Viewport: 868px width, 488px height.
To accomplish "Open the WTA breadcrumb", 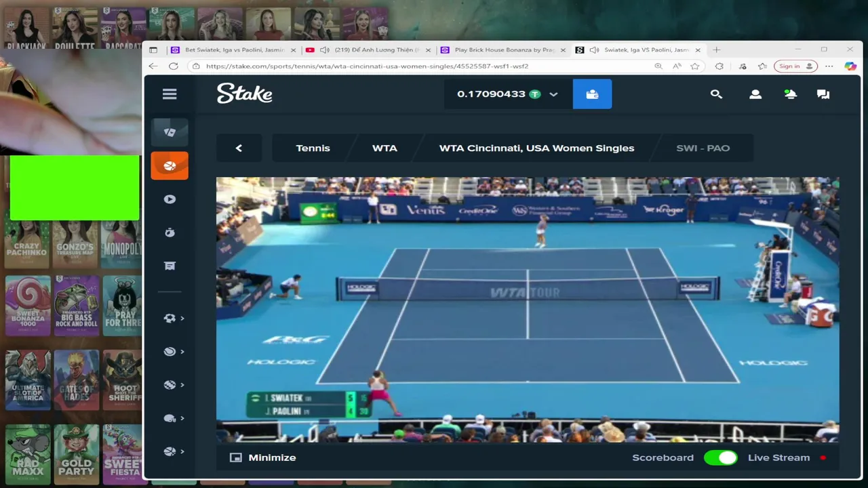I will tap(384, 148).
